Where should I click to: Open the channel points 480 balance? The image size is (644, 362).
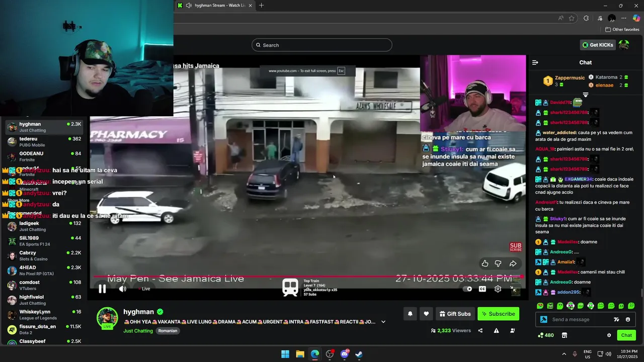546,335
